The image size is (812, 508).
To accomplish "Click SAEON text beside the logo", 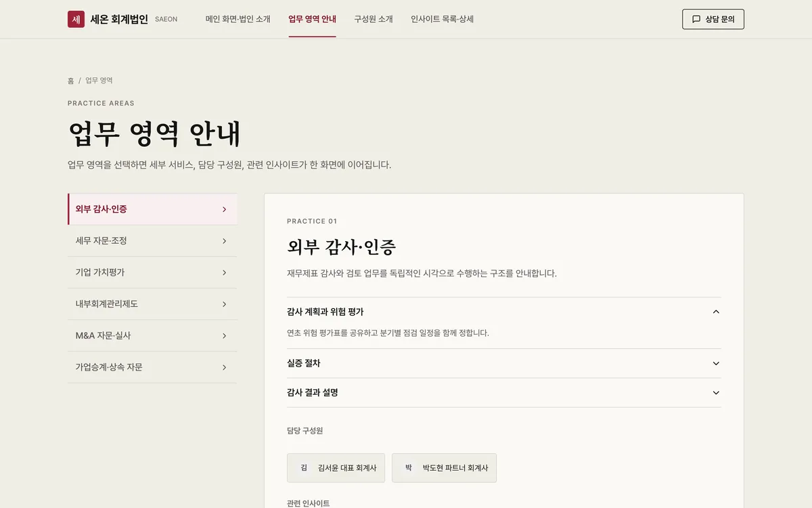I will coord(166,20).
